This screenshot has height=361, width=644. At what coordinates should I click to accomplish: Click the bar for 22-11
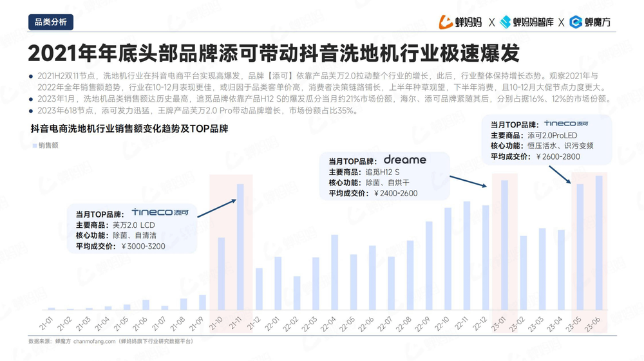pyautogui.click(x=467, y=255)
